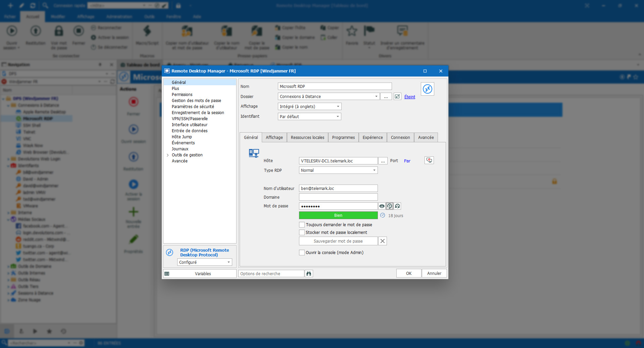Open the Type RDP Normal dropdown
The width and height of the screenshot is (644, 348).
click(374, 170)
